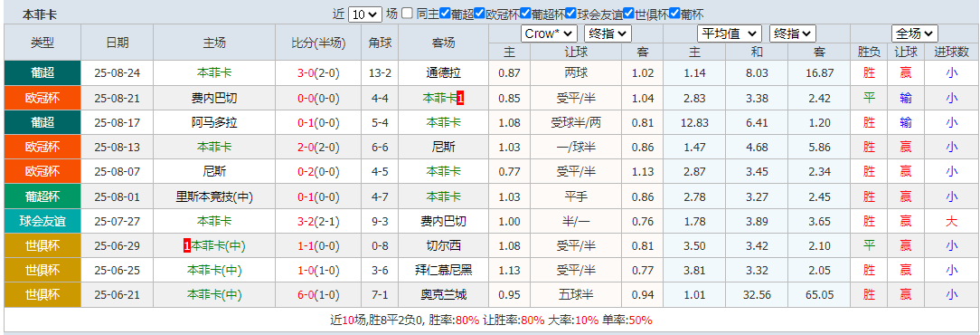Click the 3-2(2-1) score
980x335 pixels.
pos(318,221)
